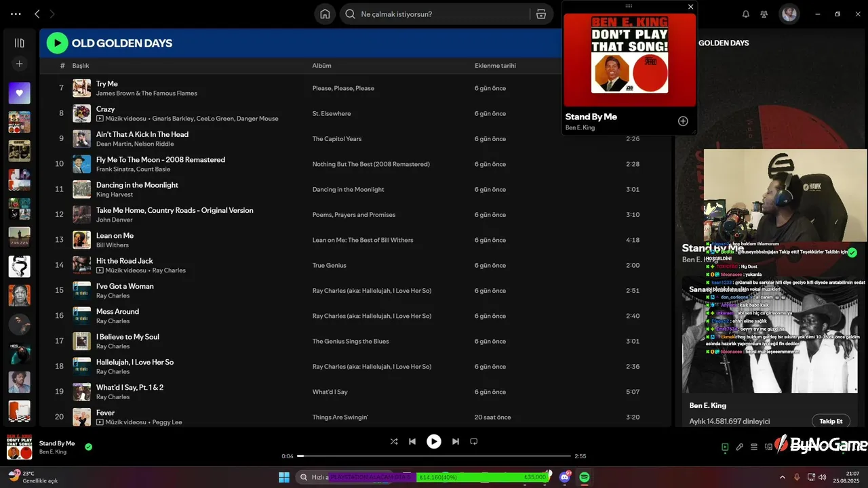Viewport: 868px width, 488px height.
Task: Open the connect to device icon
Action: [x=769, y=447]
